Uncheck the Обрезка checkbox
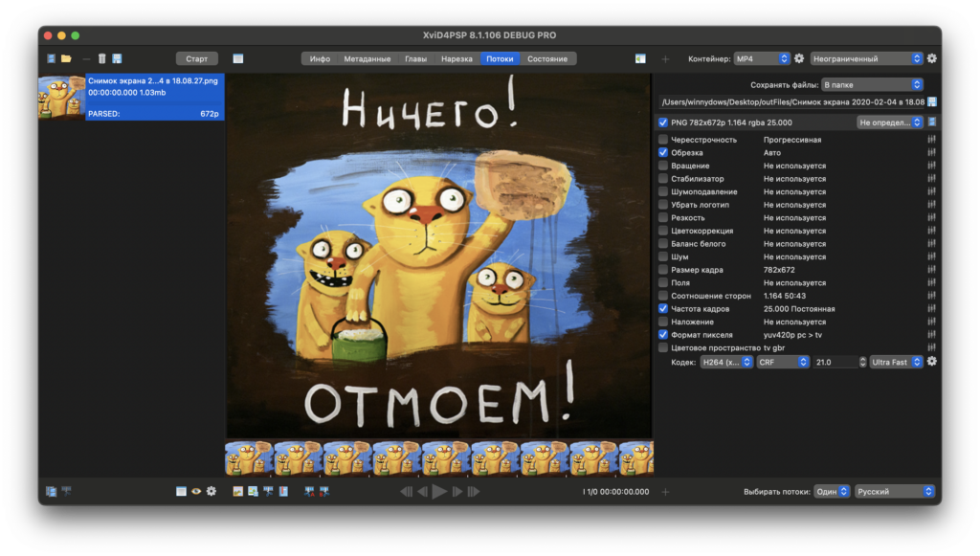Screen dimensions: 980x556 (663, 152)
